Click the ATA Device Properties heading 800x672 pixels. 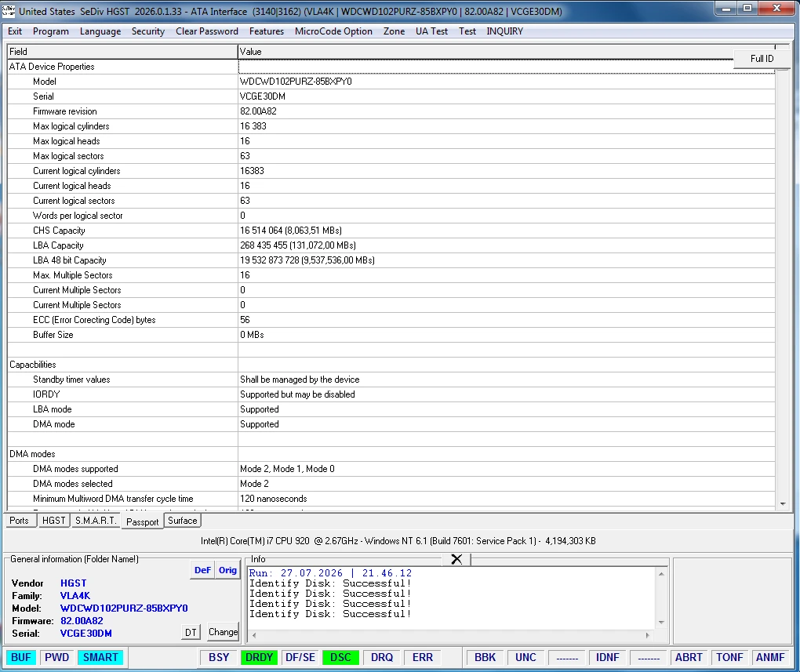52,67
